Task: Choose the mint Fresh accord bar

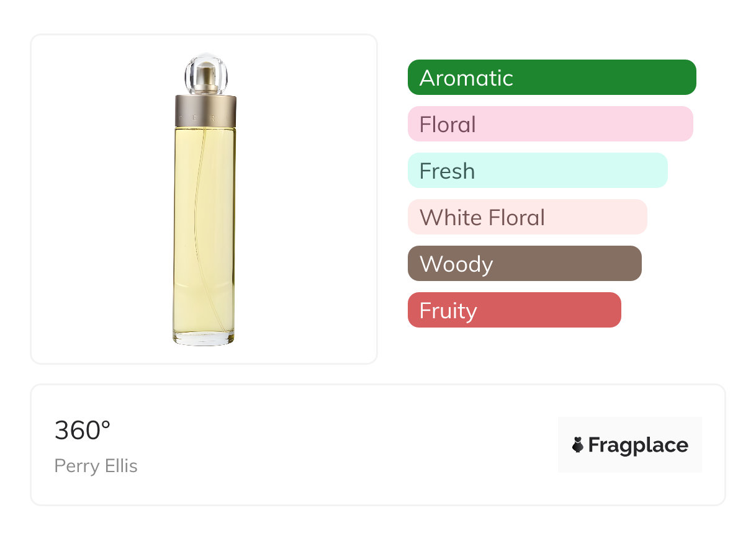Action: pyautogui.click(x=537, y=171)
